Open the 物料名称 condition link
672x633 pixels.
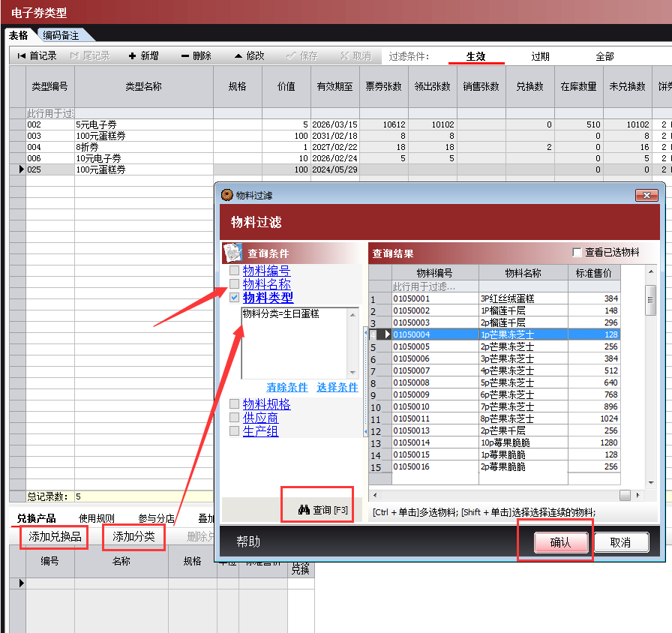pyautogui.click(x=266, y=284)
